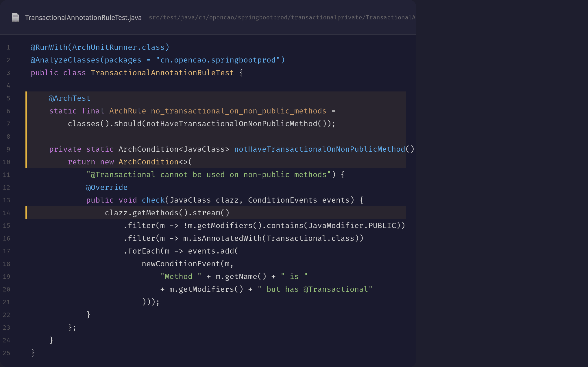
Task: Click notHaveTransactionalOnNonPublicMethod method declaration on line 9
Action: click(x=320, y=149)
